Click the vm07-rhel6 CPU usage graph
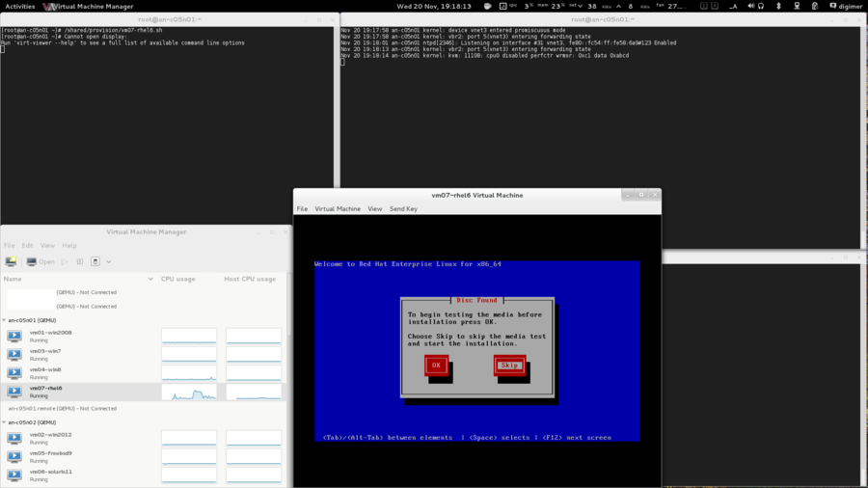Screen dimensions: 868x488 [189, 392]
